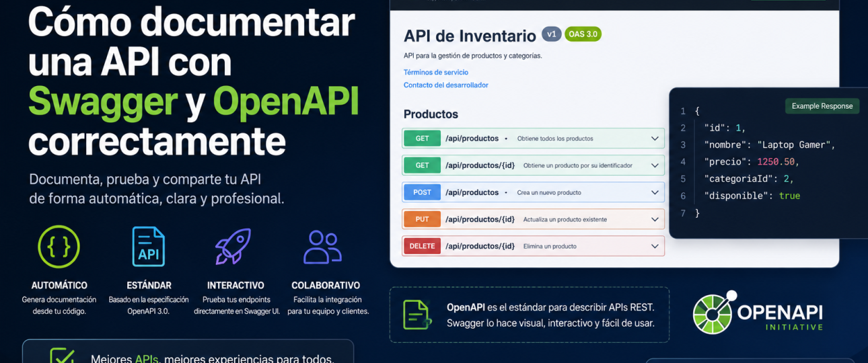Click the Productos section heading
Screen dimensions: 868x363
tap(431, 114)
